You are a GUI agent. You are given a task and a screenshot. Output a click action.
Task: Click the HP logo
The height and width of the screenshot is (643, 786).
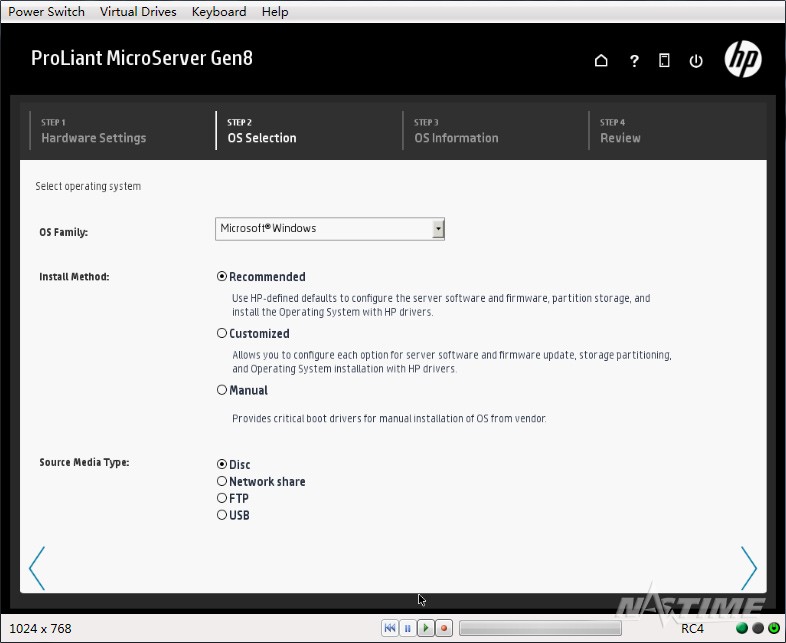[x=743, y=59]
